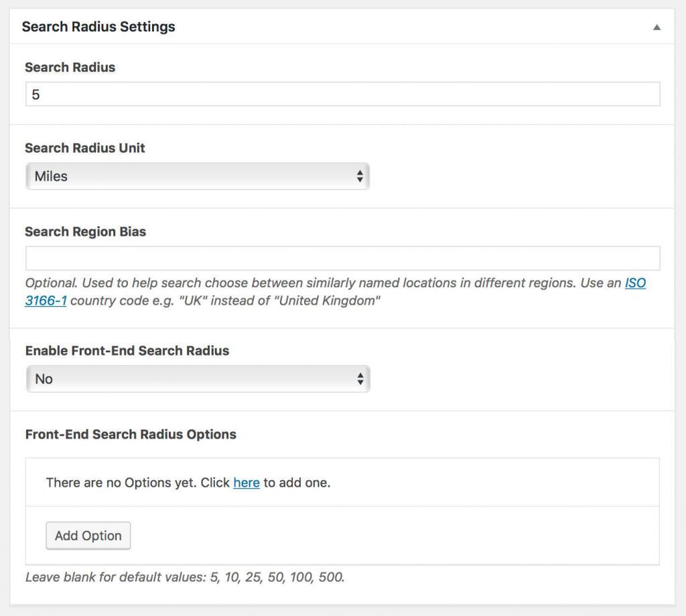Open the Enable Front-End Search Radius dropdown
Viewport: 686px width, 616px height.
tap(197, 379)
